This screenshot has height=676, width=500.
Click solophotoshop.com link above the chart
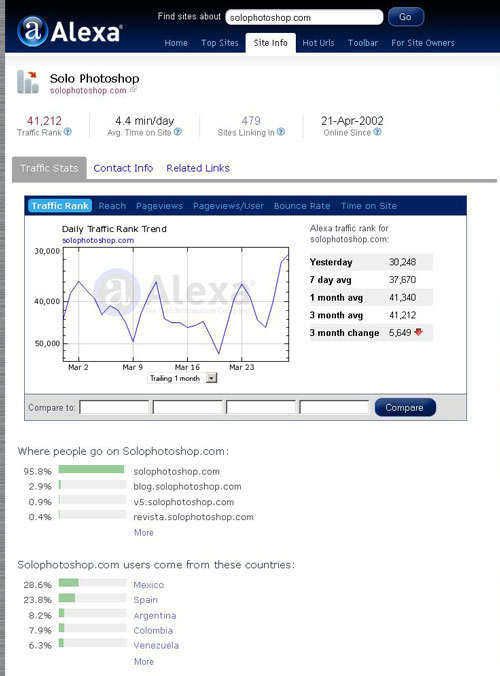point(98,240)
